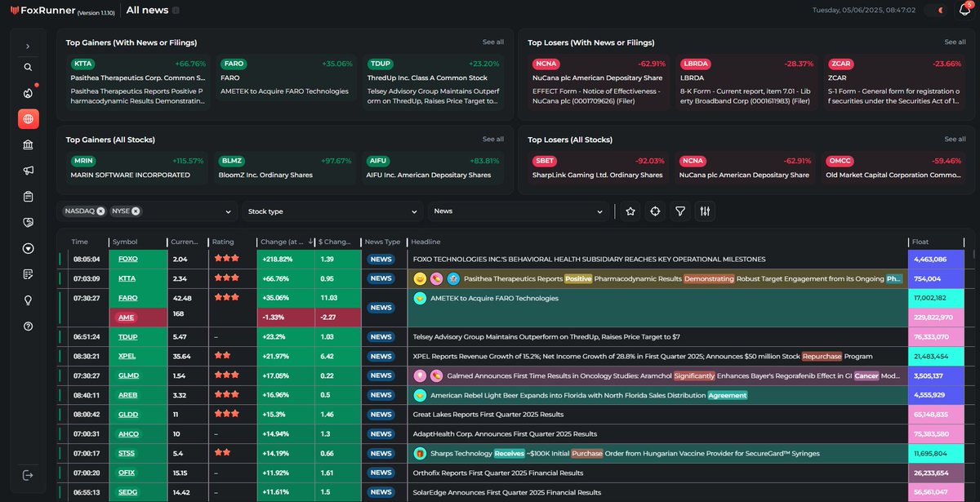Viewport: 980px width, 502px height.
Task: Click the GLMD symbol link
Action: point(128,375)
